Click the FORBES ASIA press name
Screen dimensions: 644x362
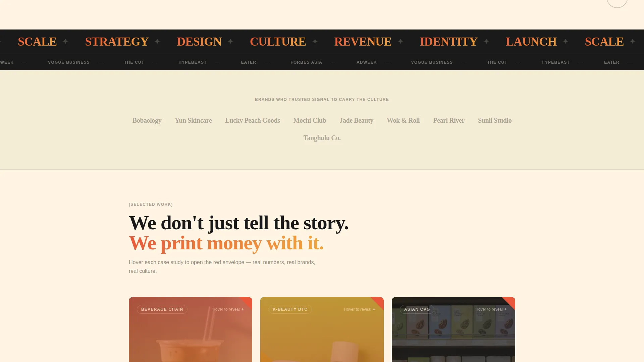pyautogui.click(x=306, y=62)
